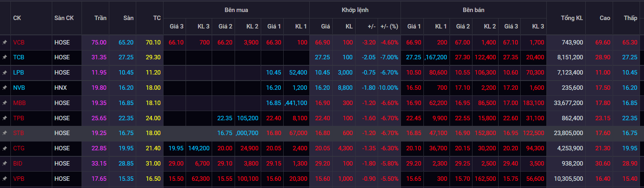This screenshot has height=188, width=644.
Task: Unpin the TCB row pin icon
Action: pos(5,57)
